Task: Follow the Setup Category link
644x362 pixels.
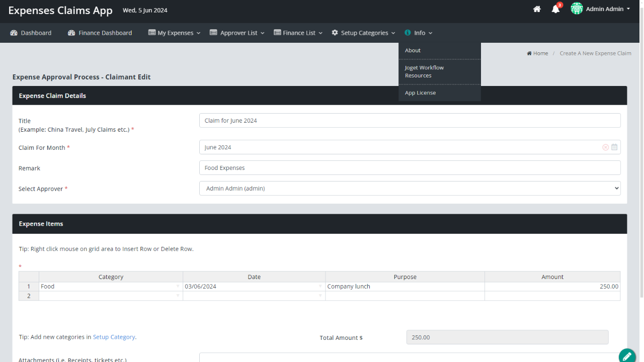Action: (x=114, y=337)
